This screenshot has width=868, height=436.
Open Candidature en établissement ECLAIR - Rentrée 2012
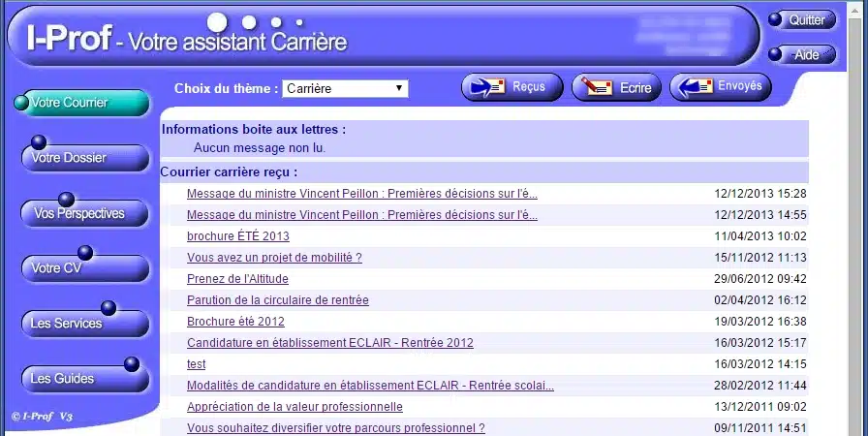(330, 342)
